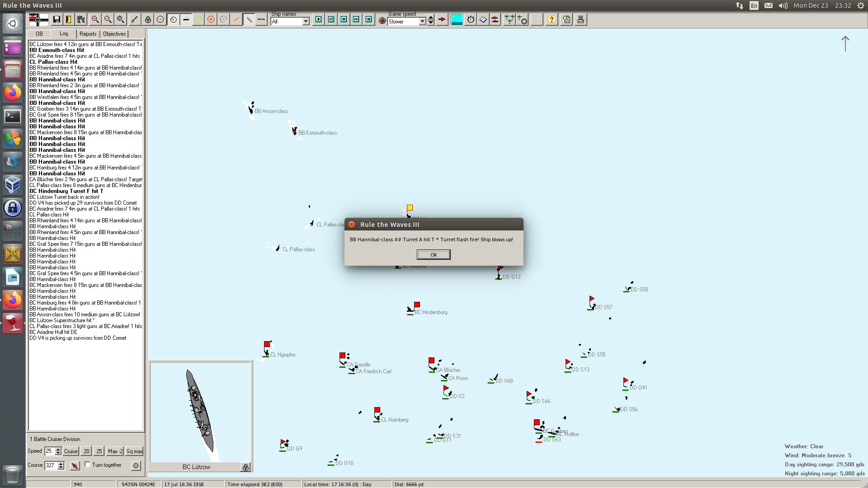
Task: Toggle the lock icon beside BC Lützow
Action: pyautogui.click(x=245, y=467)
